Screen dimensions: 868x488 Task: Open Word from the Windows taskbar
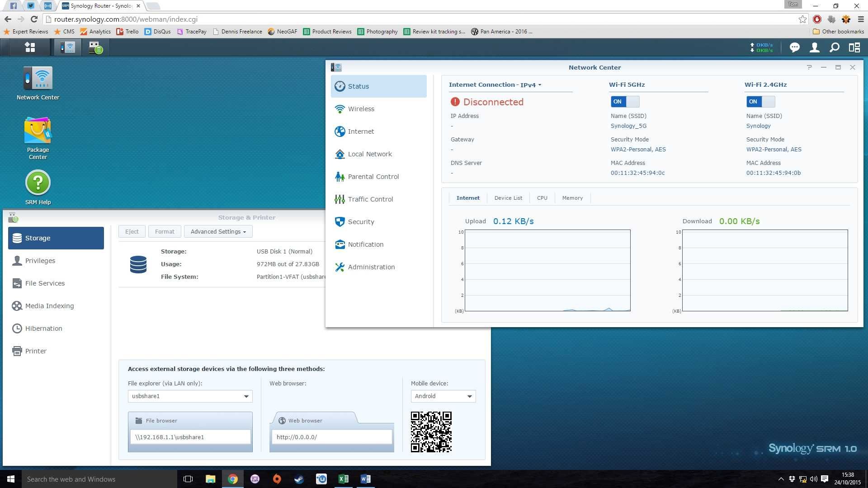365,479
